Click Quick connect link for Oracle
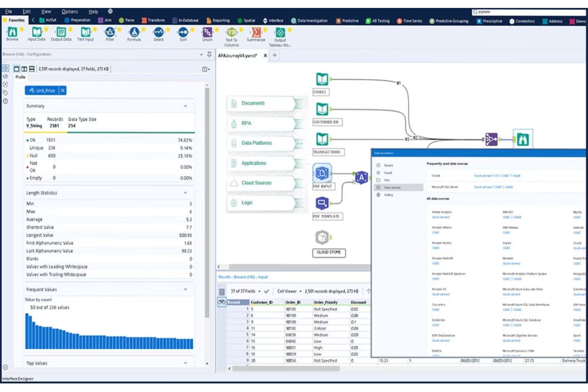 point(483,176)
